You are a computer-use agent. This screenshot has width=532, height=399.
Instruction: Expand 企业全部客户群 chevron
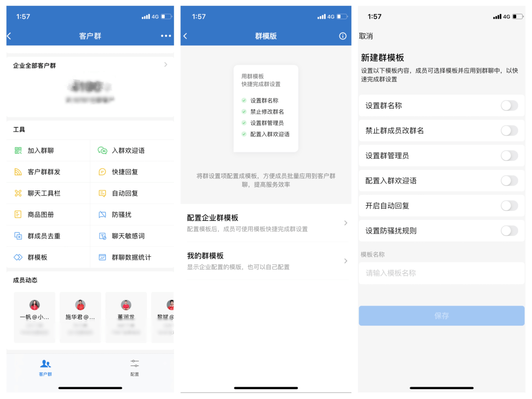click(x=166, y=65)
